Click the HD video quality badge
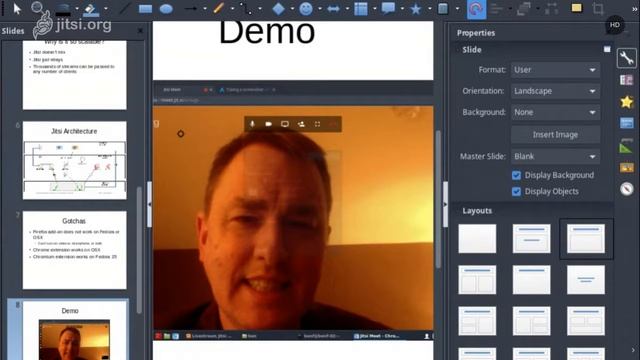 point(615,25)
